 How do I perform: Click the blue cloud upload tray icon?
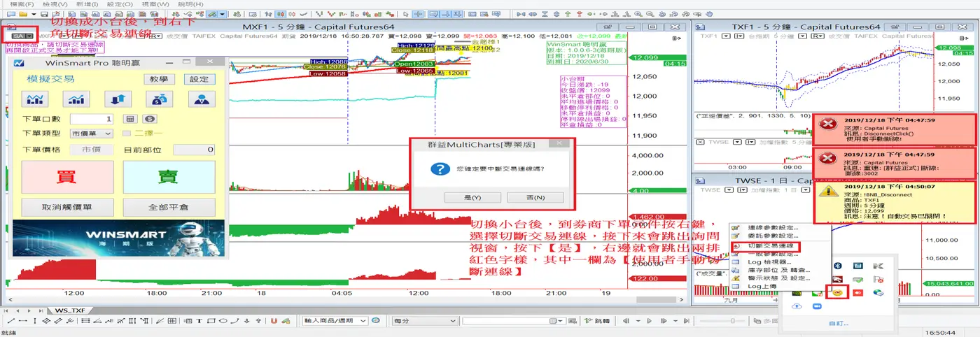[x=797, y=306]
